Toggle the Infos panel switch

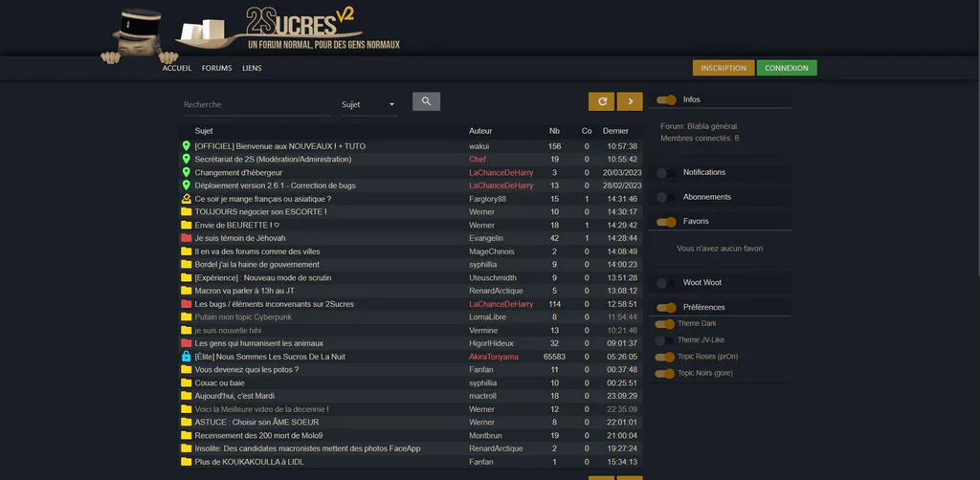[666, 99]
